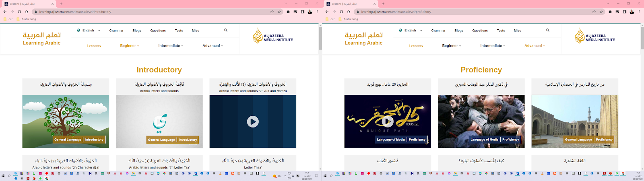This screenshot has width=644, height=181.
Task: Open Chrome three-dot menu in left window
Action: pyautogui.click(x=317, y=12)
